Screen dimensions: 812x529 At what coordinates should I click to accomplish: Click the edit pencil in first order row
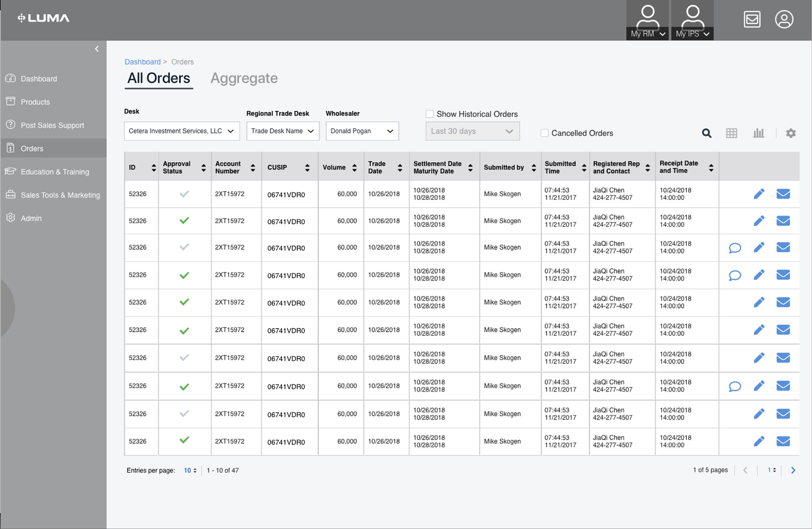[759, 194]
